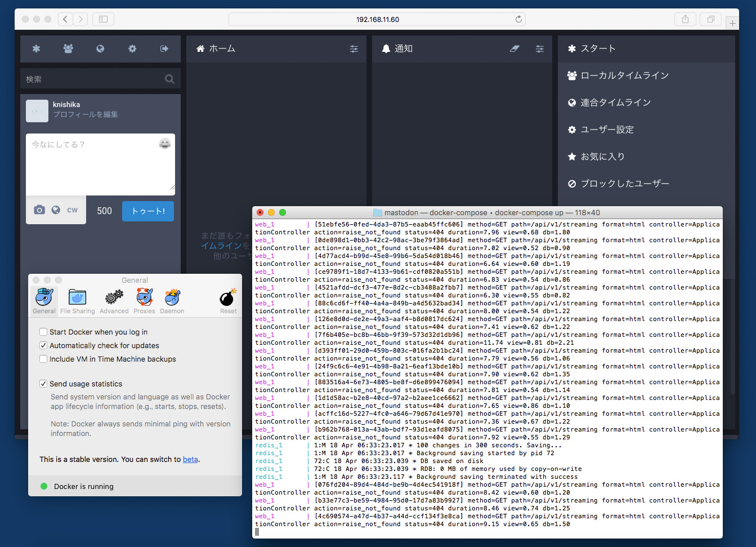
Task: Open the toot privacy globe icon
Action: (55, 210)
